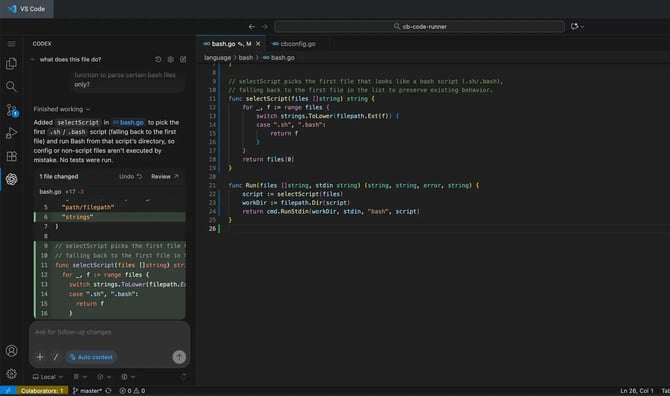Image resolution: width=670 pixels, height=396 pixels.
Task: Open the Explorer view in activity bar
Action: coord(12,64)
